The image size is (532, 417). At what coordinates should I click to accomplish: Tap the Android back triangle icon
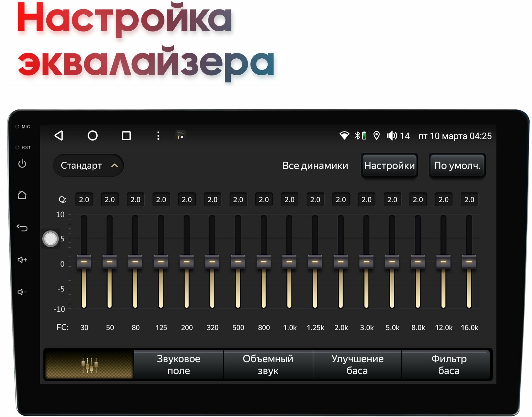click(59, 135)
